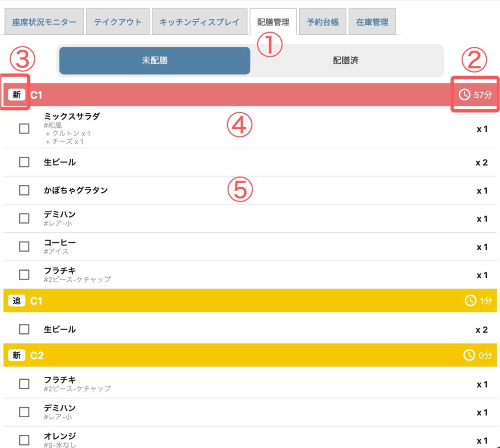Click the 新 badge on C2 header

coord(17,356)
